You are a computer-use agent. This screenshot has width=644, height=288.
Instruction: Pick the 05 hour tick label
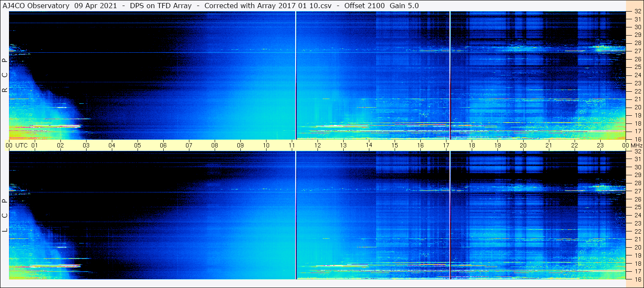[x=138, y=145]
